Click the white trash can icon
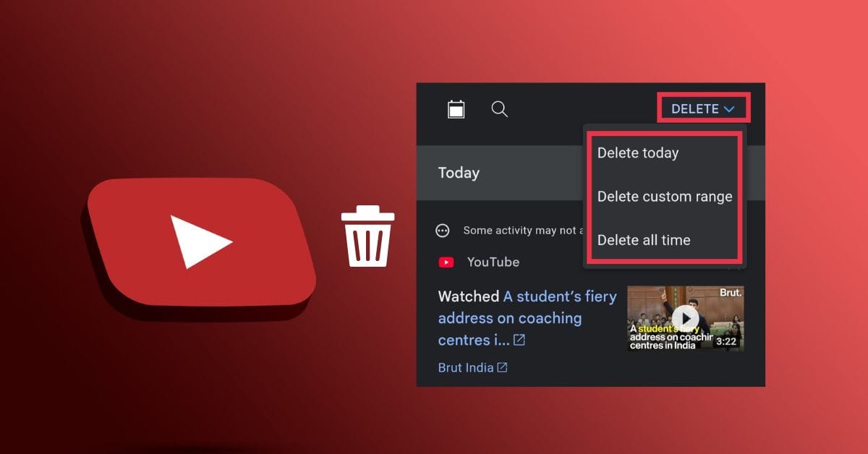This screenshot has width=868, height=454. (369, 236)
